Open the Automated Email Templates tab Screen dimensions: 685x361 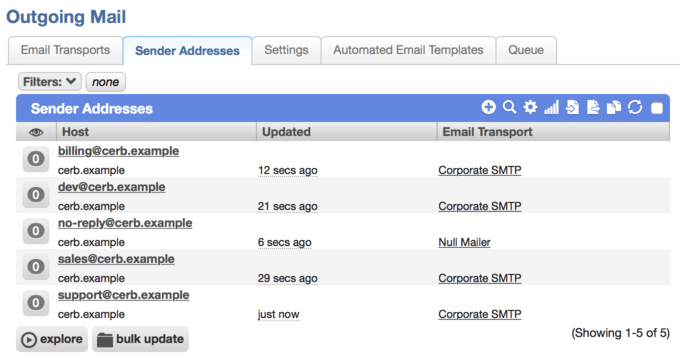coord(408,50)
